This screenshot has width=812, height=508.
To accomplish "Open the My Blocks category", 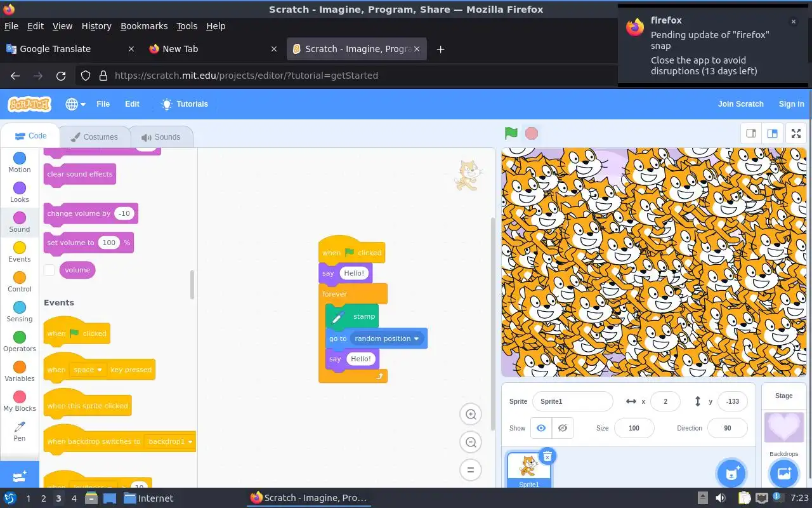I will 20,401.
